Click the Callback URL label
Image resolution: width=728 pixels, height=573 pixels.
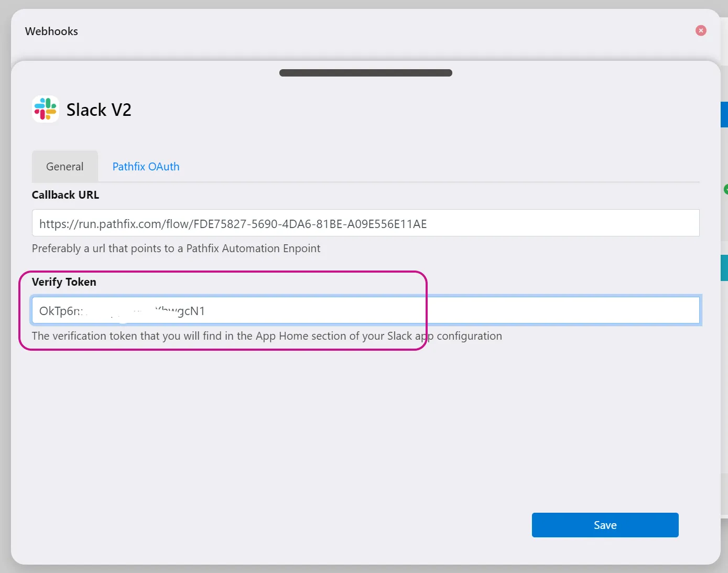65,194
